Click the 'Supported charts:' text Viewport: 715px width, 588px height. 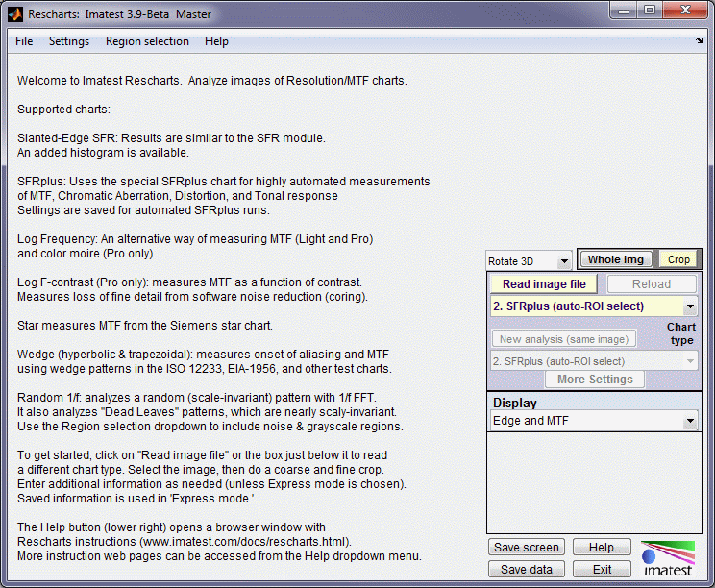[63, 110]
